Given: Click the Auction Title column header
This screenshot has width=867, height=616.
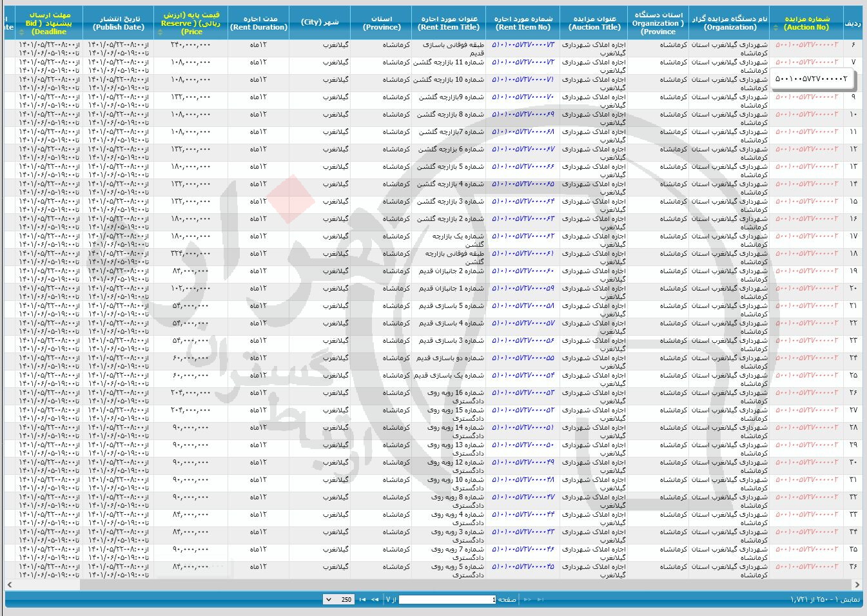Looking at the screenshot, I should pyautogui.click(x=594, y=23).
